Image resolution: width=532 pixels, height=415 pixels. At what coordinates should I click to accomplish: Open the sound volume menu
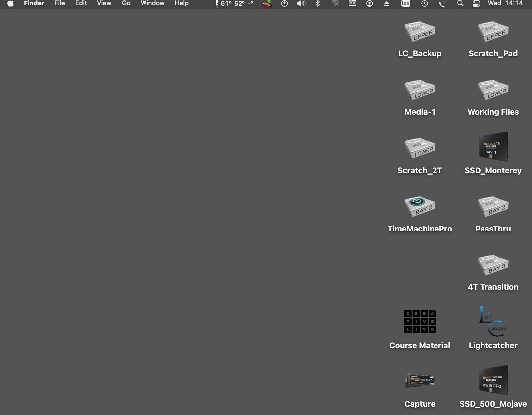point(301,4)
